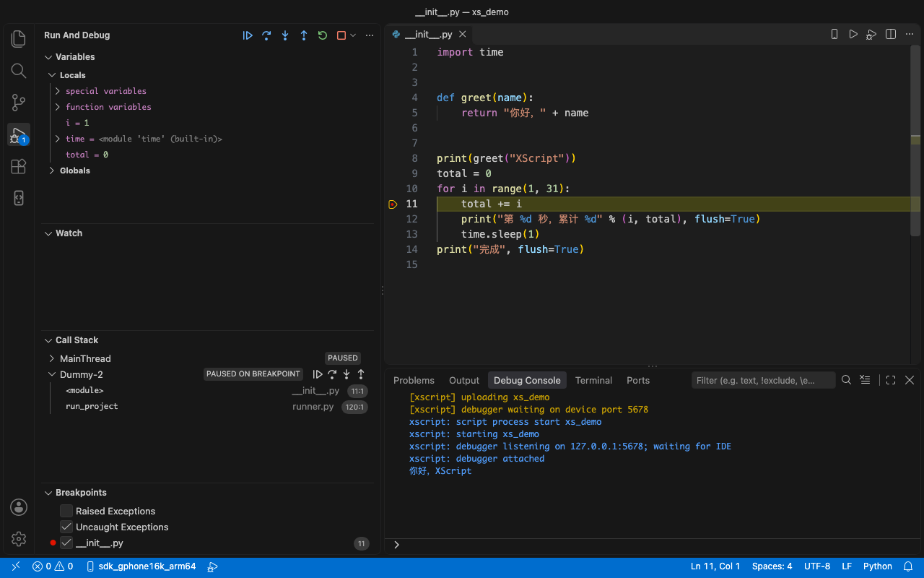Uncheck the __init__.py breakpoint checkbox
924x578 pixels.
(x=66, y=543)
